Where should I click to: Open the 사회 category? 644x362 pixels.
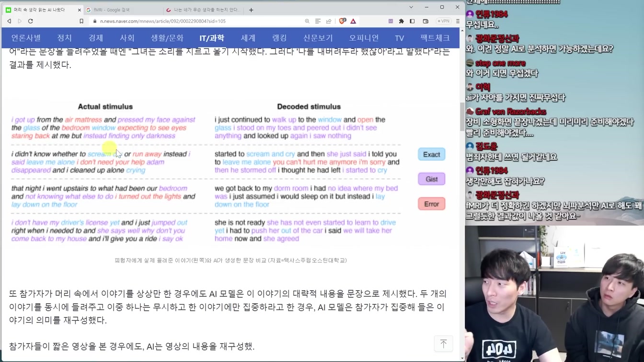pos(127,38)
